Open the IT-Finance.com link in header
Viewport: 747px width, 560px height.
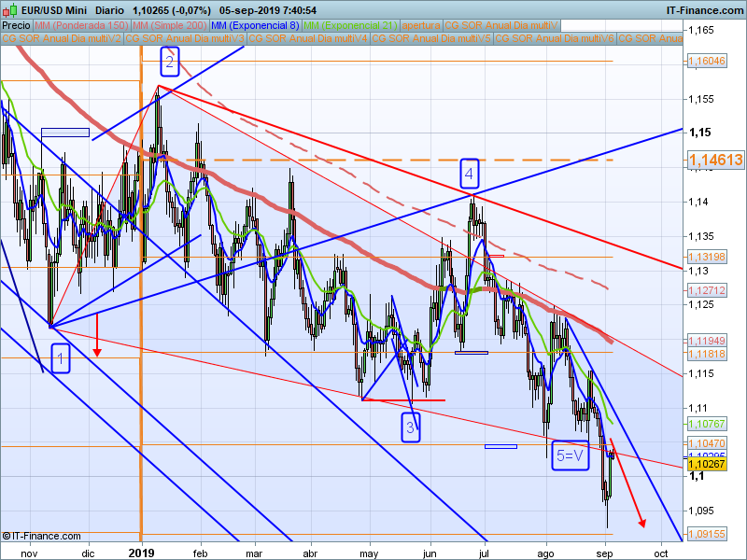[705, 10]
